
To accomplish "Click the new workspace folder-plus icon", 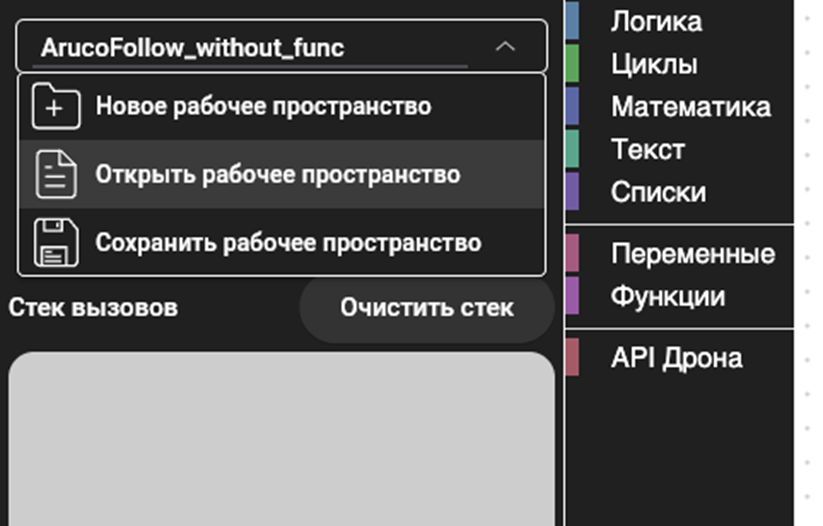I will click(x=55, y=106).
